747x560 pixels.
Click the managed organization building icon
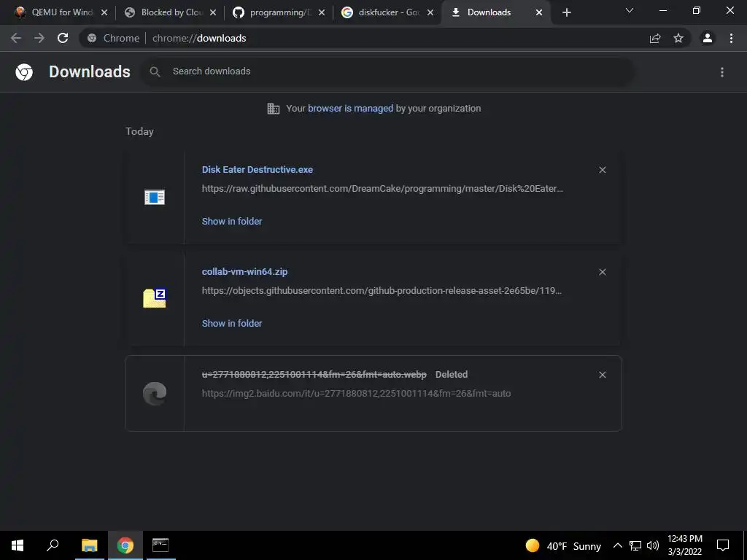(273, 109)
